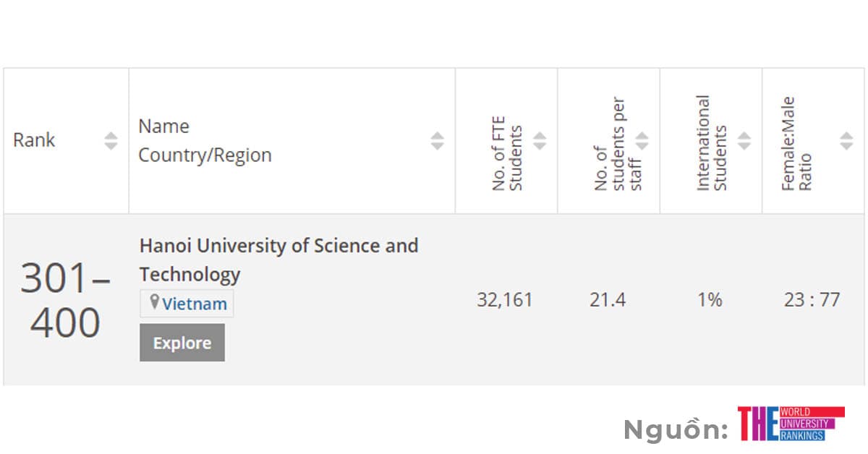The image size is (868, 454).
Task: Click sort arrows beside International Students
Action: pyautogui.click(x=744, y=141)
